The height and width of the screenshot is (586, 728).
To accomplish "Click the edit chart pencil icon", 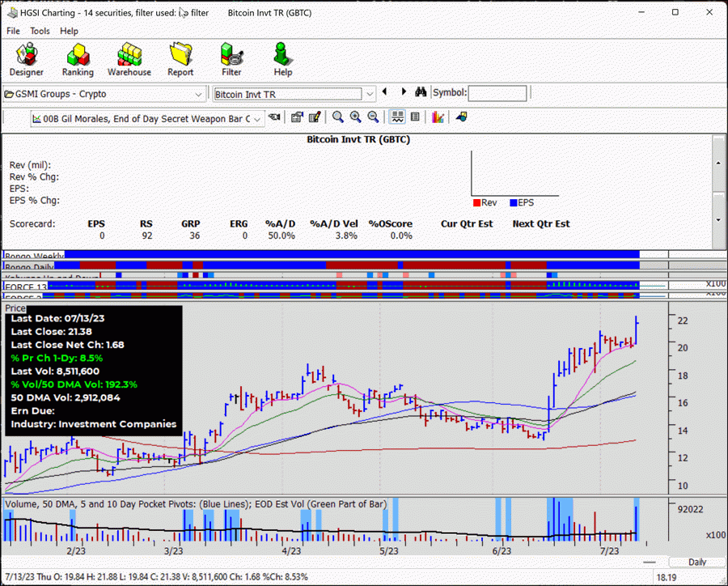I will (x=315, y=117).
